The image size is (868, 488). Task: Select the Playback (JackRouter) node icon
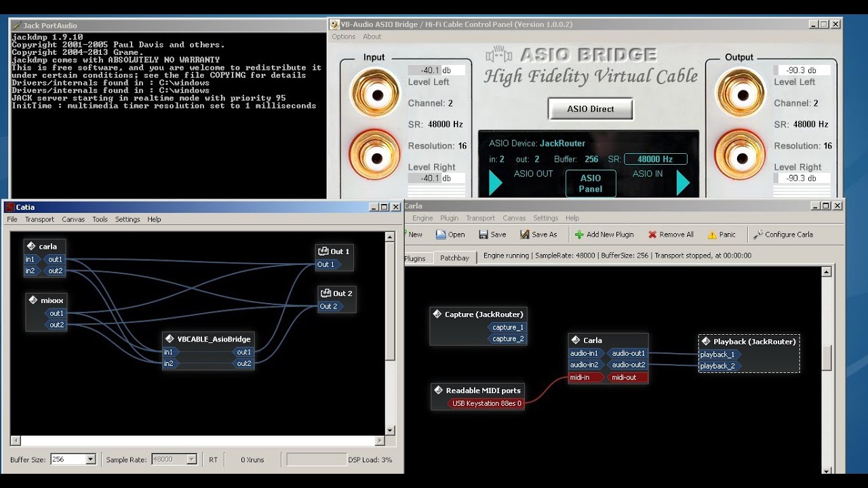click(706, 342)
